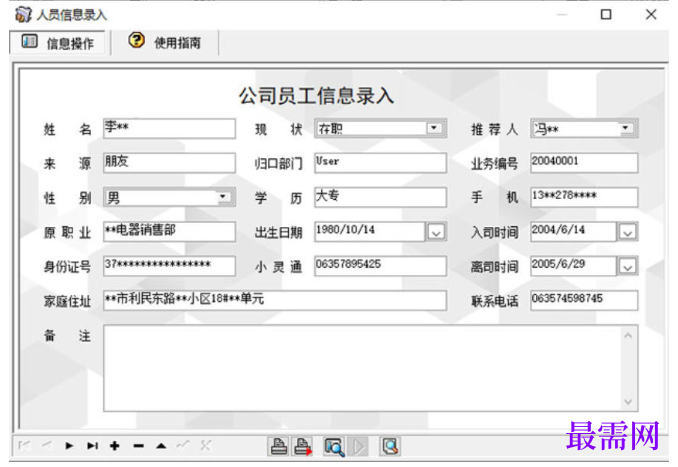678x467 pixels.
Task: Click the document search magnifier icon
Action: (390, 446)
